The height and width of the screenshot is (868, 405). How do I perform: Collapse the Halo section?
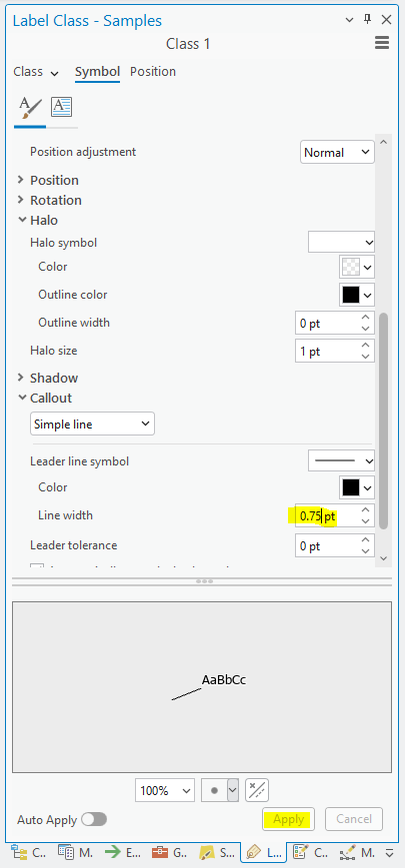(x=22, y=220)
